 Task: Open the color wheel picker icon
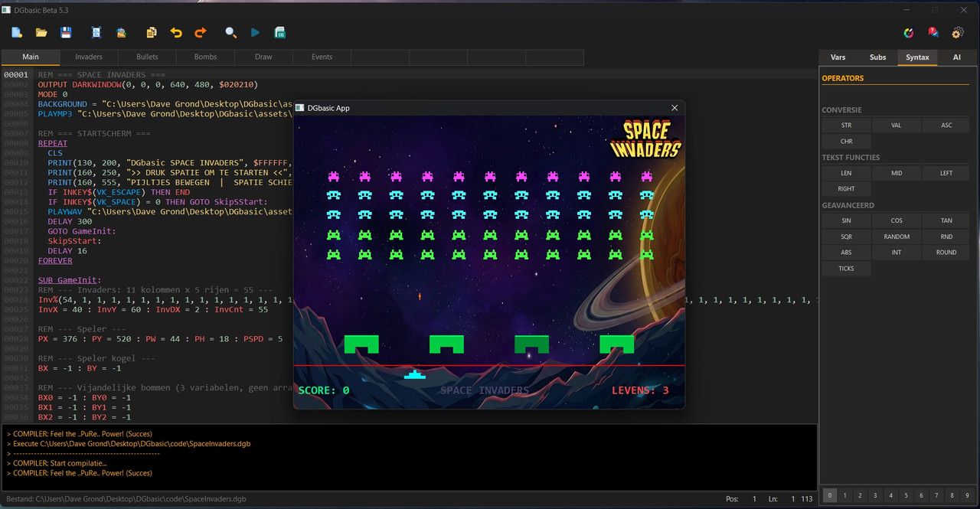[909, 33]
